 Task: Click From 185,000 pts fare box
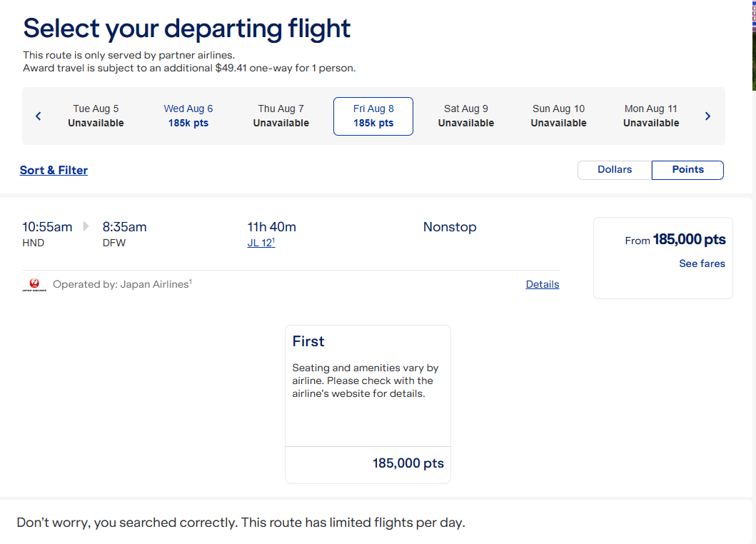[662, 241]
